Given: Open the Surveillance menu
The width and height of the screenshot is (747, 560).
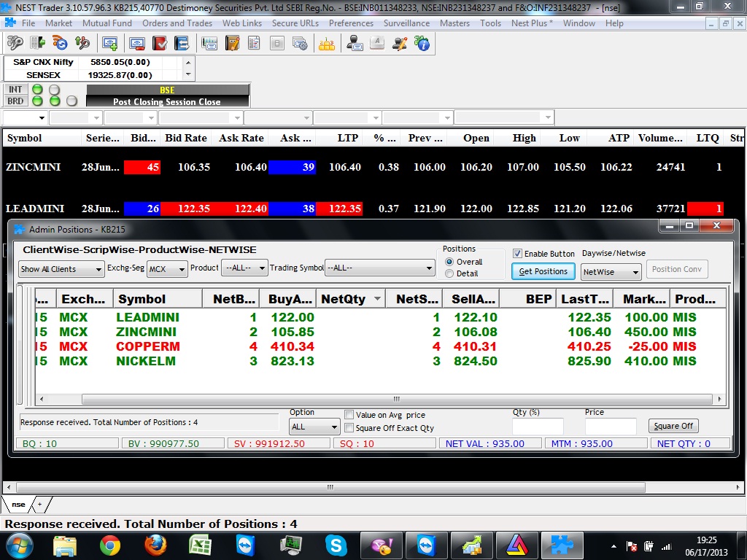Looking at the screenshot, I should click(x=406, y=23).
